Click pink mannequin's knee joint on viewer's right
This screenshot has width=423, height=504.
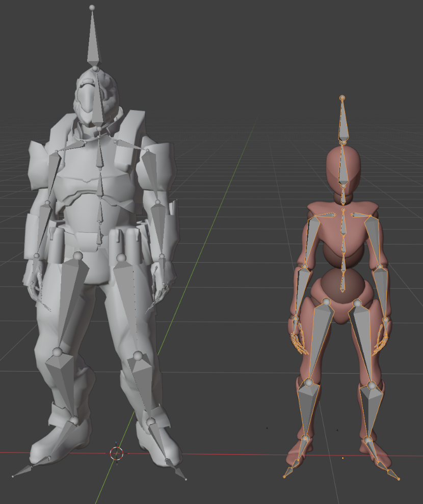pyautogui.click(x=372, y=385)
